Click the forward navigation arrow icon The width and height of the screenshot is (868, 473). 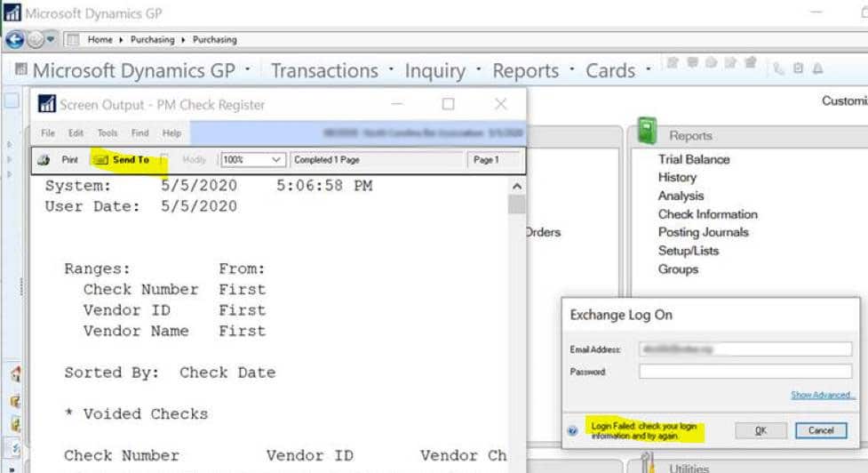point(36,39)
